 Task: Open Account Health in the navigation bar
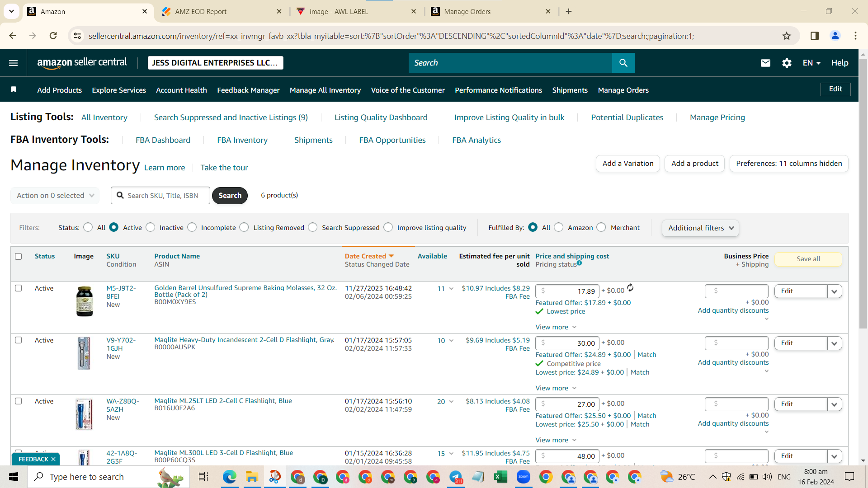tap(181, 90)
